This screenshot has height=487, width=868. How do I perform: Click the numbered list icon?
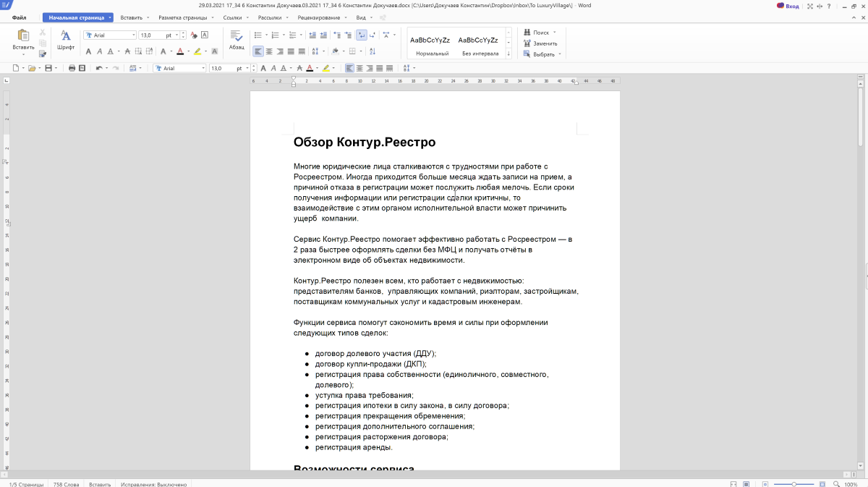pos(275,35)
